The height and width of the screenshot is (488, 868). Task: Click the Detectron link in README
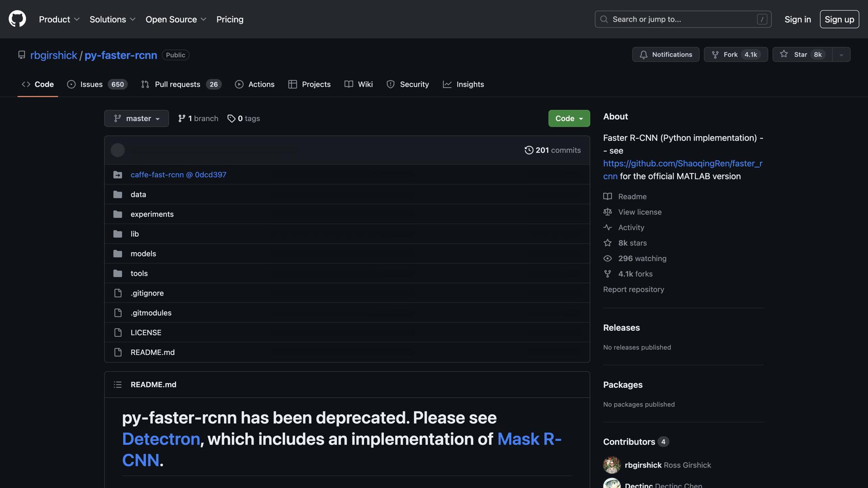point(161,439)
